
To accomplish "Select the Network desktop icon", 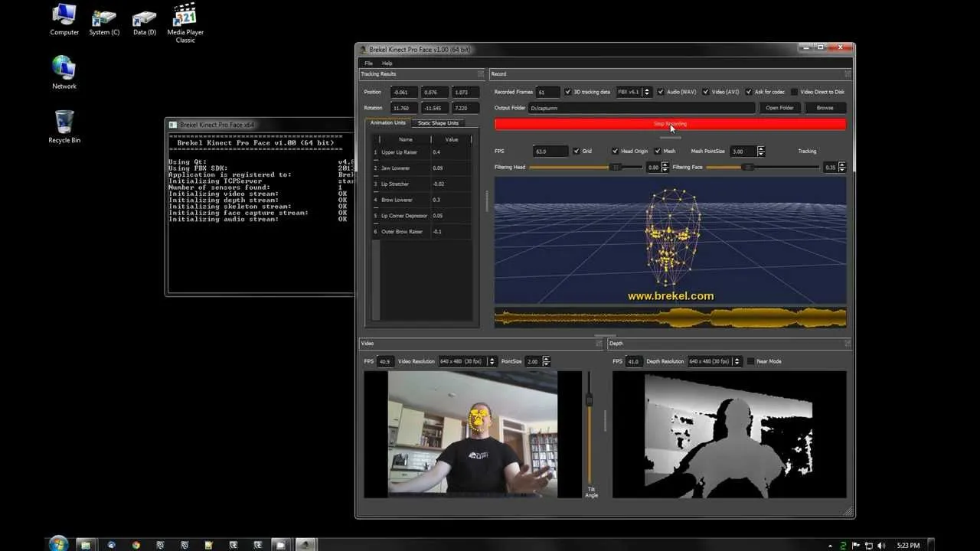I will coord(64,73).
